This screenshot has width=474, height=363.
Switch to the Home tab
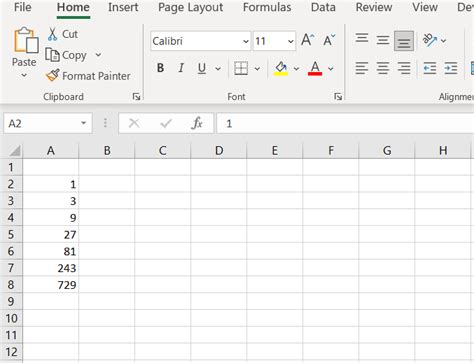click(73, 7)
